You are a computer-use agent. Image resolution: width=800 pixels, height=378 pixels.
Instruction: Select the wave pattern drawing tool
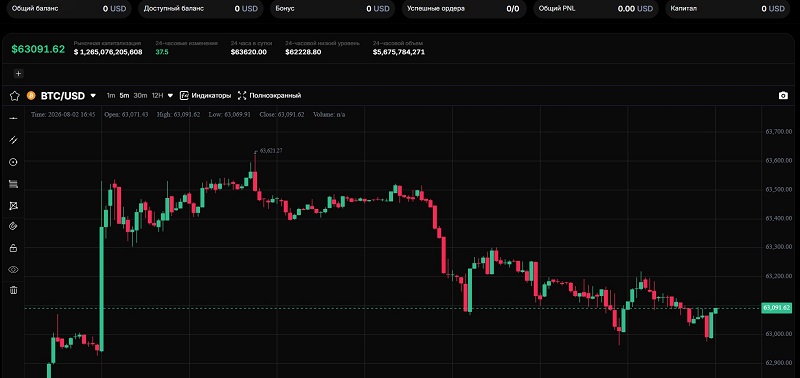(13, 206)
